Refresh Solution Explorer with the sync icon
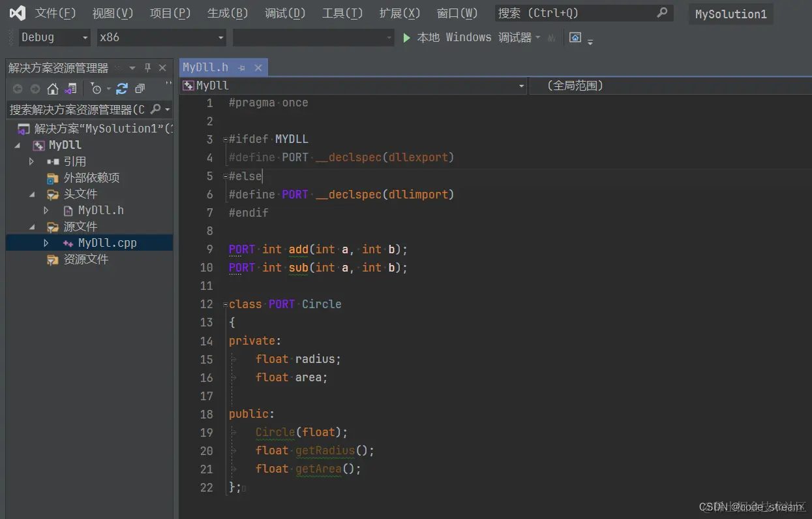Screen dimensions: 812x519 [x=122, y=89]
